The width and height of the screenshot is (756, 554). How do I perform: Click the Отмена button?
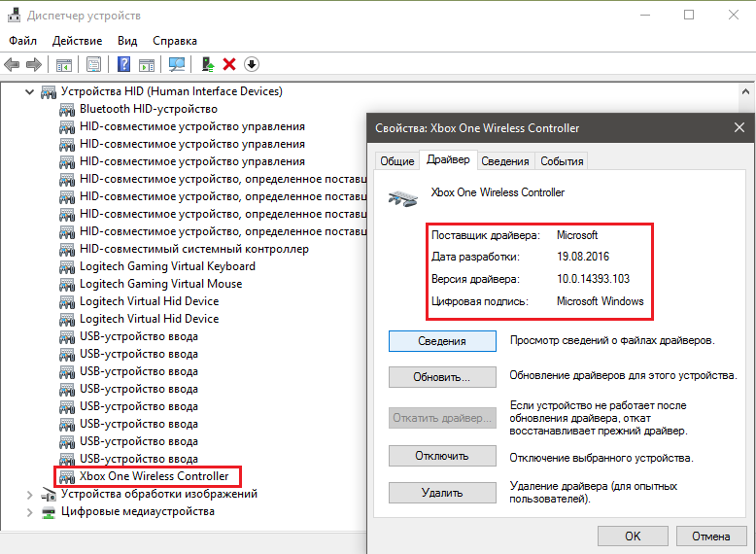click(x=711, y=537)
